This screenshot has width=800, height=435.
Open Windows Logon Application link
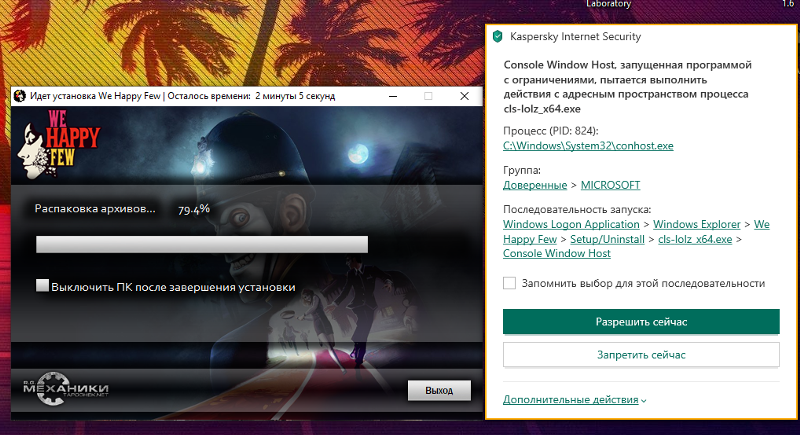(x=571, y=224)
